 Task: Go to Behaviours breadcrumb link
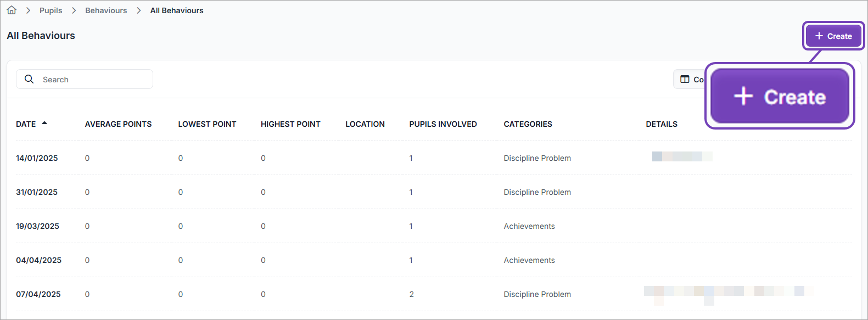coord(106,10)
